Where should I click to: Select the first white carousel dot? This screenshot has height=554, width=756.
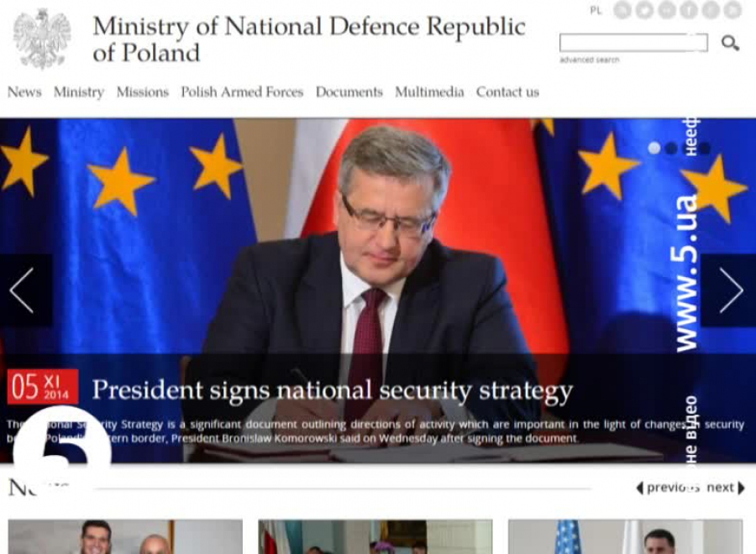tap(654, 148)
